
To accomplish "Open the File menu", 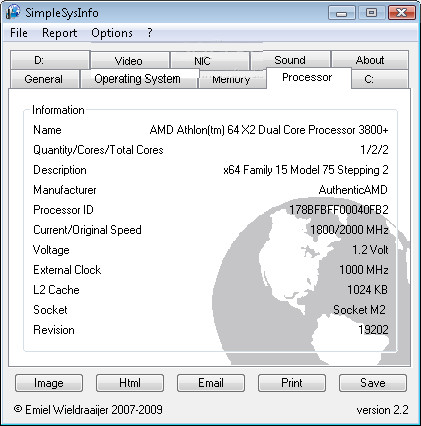I will point(19,33).
